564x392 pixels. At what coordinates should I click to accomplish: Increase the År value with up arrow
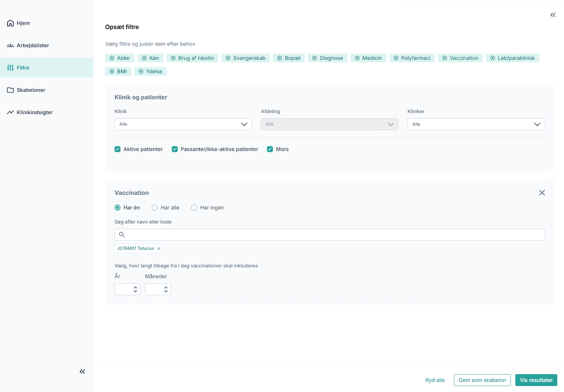135,287
